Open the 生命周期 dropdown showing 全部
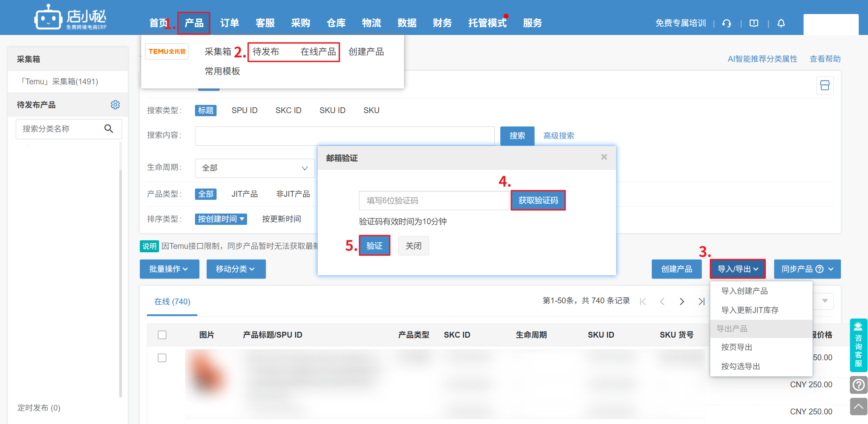Viewport: 868px width, 424px height. click(x=255, y=168)
